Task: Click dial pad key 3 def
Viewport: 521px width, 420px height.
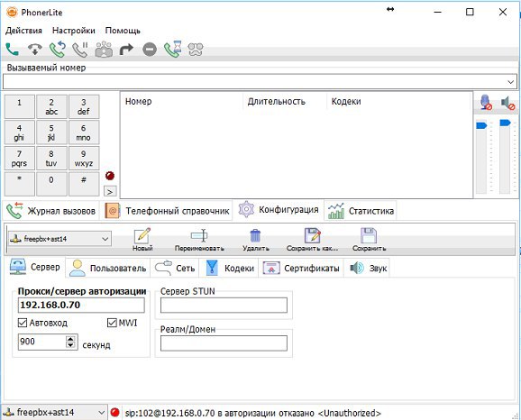Action: pos(84,106)
